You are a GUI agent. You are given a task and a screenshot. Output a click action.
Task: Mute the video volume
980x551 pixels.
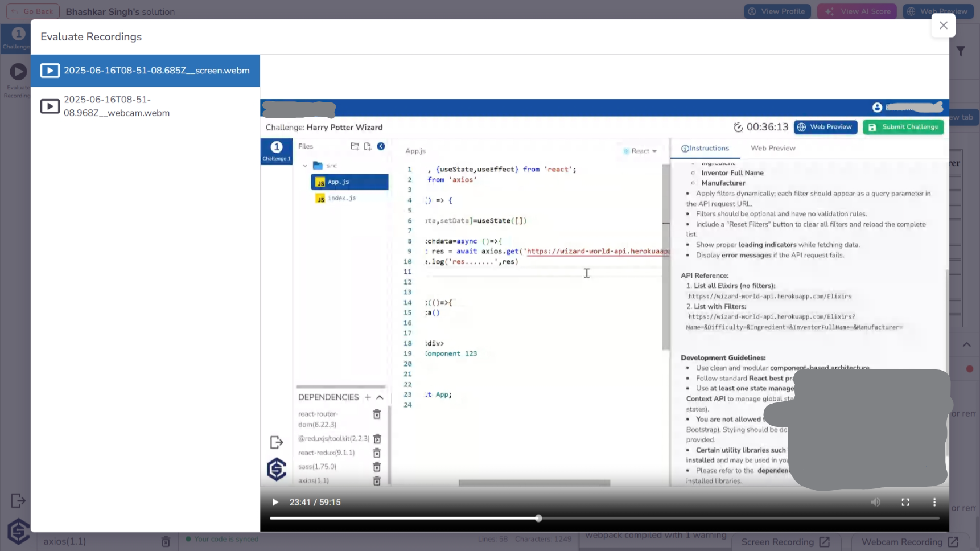click(x=876, y=502)
